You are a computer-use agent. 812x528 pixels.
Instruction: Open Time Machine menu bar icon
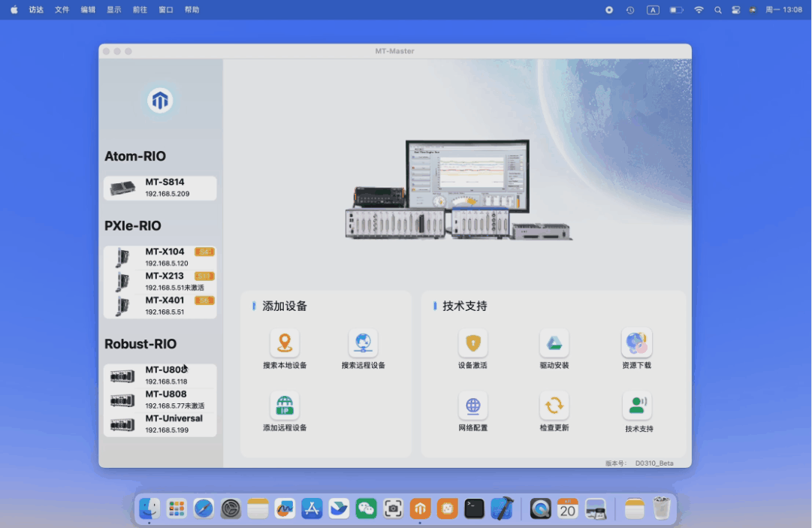[630, 10]
